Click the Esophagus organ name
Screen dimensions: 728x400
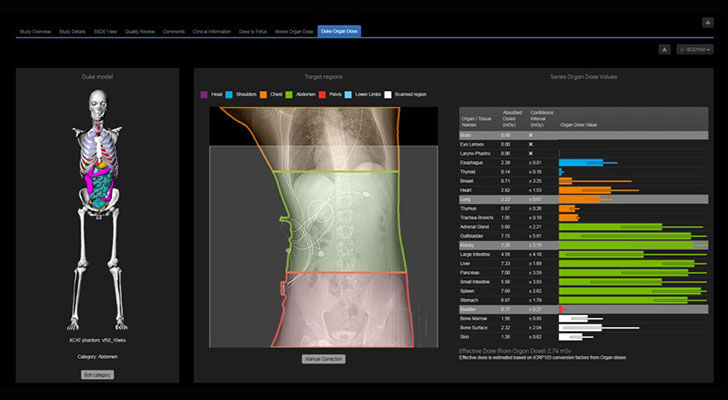point(471,163)
